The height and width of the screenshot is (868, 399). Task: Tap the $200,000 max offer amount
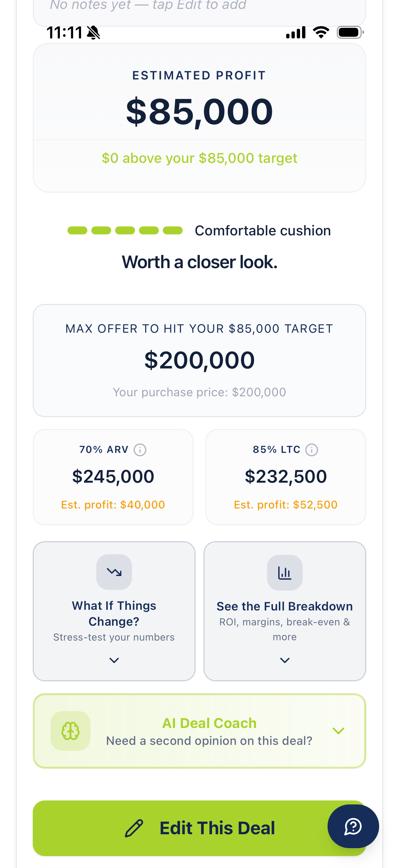tap(199, 360)
